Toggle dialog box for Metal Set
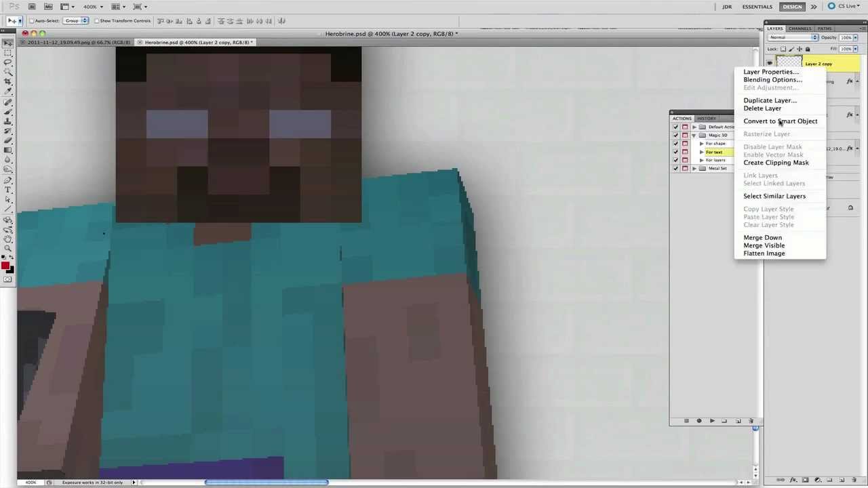This screenshot has width=868, height=488. click(685, 168)
